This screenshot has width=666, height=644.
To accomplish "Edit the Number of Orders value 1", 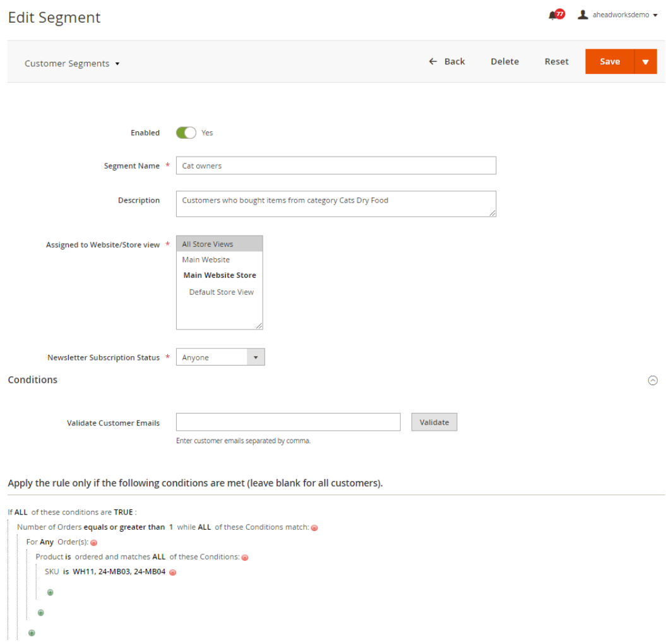I will [x=170, y=527].
